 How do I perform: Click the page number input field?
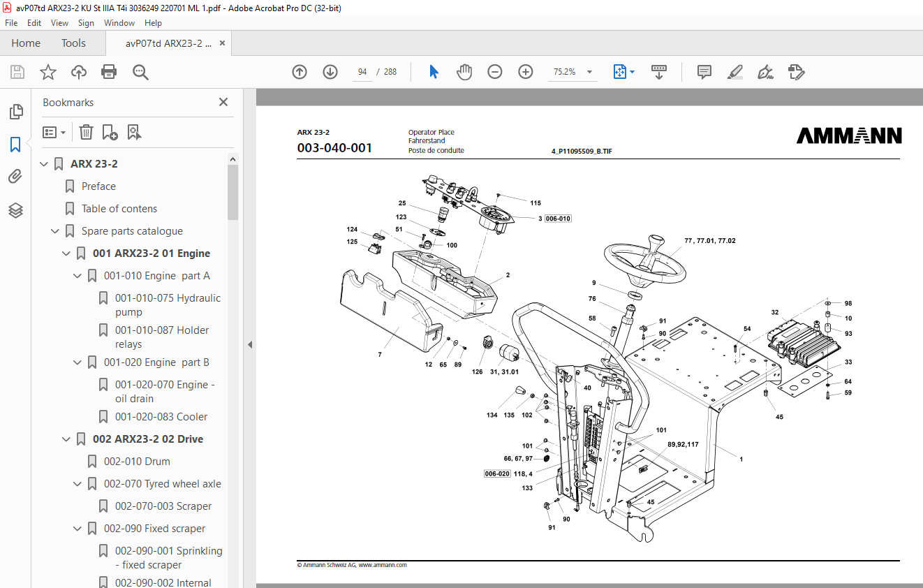coord(362,72)
